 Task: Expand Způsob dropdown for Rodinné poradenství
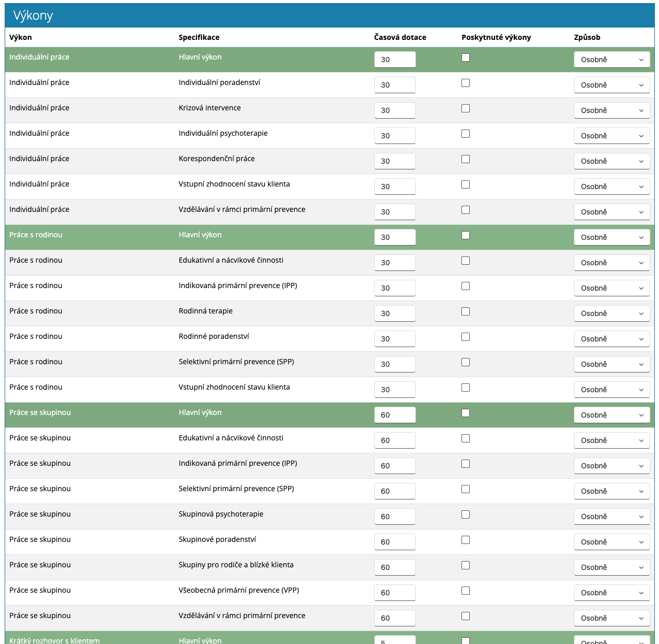[x=612, y=339]
